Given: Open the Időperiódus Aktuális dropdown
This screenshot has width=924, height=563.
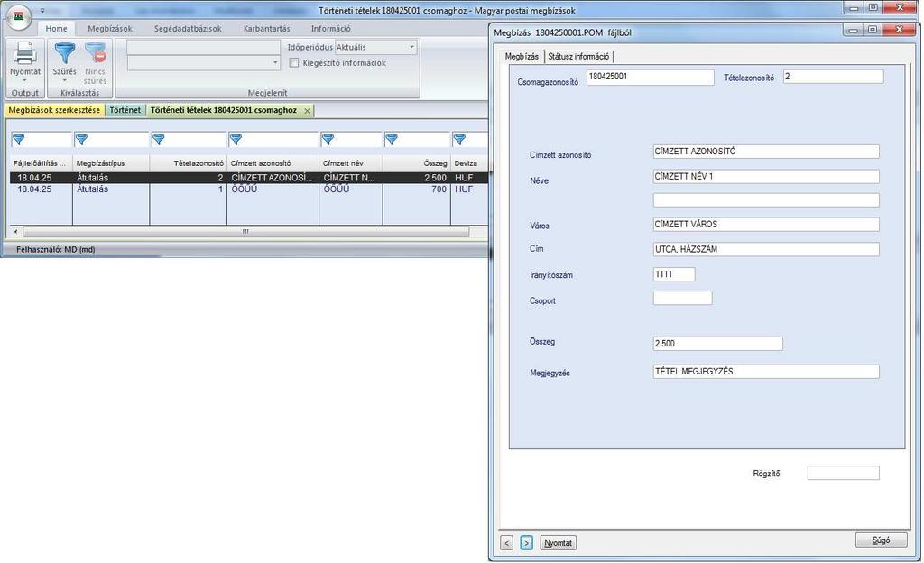Looking at the screenshot, I should [376, 47].
